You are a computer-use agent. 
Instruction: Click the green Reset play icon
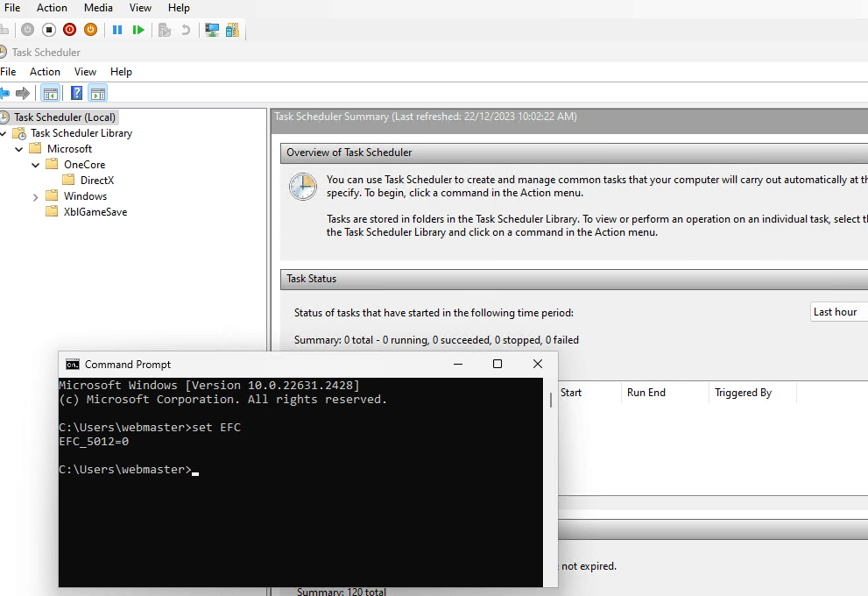[x=138, y=30]
